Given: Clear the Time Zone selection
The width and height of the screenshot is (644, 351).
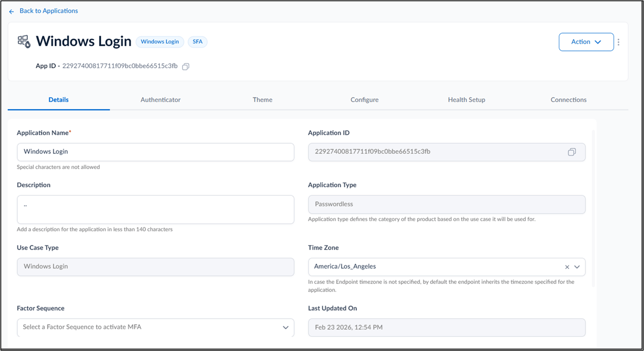Looking at the screenshot, I should pos(567,267).
